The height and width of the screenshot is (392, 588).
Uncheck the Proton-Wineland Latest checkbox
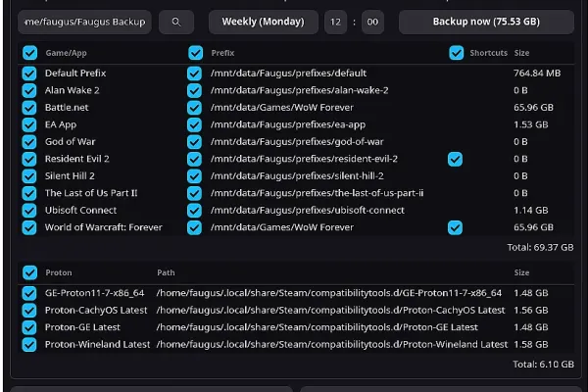(x=29, y=345)
